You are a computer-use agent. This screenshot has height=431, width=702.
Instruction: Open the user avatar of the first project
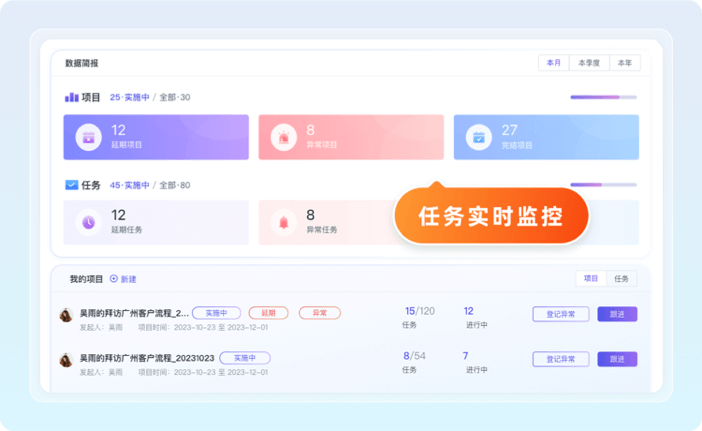tap(67, 314)
